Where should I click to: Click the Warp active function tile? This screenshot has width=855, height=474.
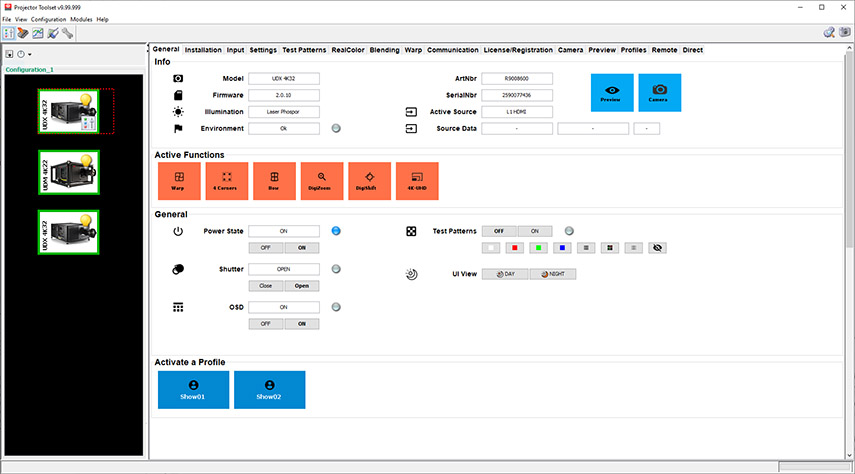(x=179, y=180)
